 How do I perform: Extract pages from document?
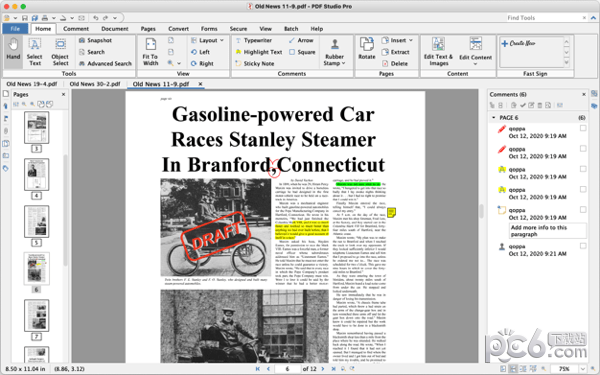[x=396, y=52]
